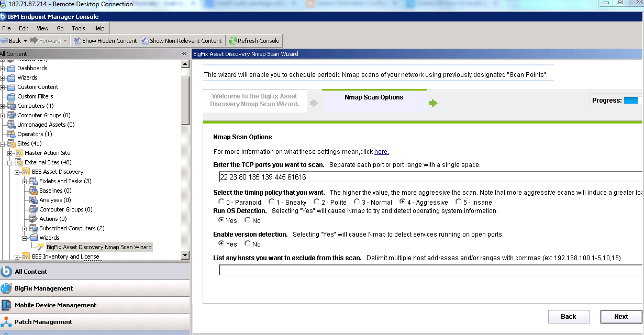Expand the Dashboards tree node
Image resolution: width=644 pixels, height=335 pixels.
click(3, 68)
